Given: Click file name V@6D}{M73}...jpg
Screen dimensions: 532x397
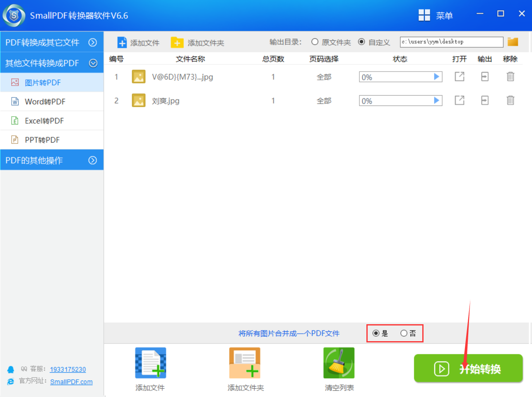Looking at the screenshot, I should tap(183, 77).
